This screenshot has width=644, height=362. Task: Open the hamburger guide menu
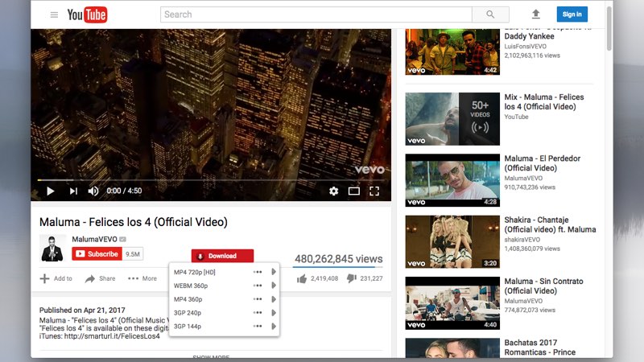(x=54, y=14)
